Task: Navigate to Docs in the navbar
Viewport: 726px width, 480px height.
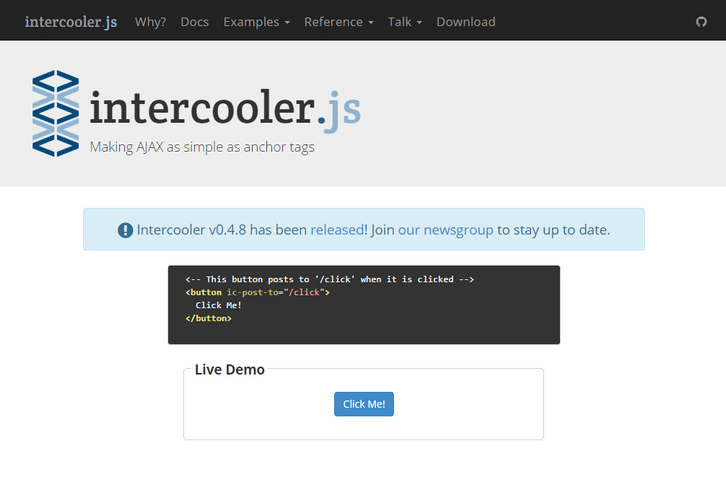Action: pyautogui.click(x=194, y=21)
